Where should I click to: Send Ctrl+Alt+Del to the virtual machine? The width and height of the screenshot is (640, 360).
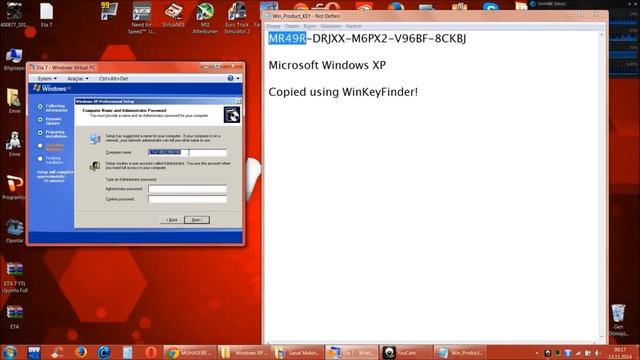coord(113,78)
